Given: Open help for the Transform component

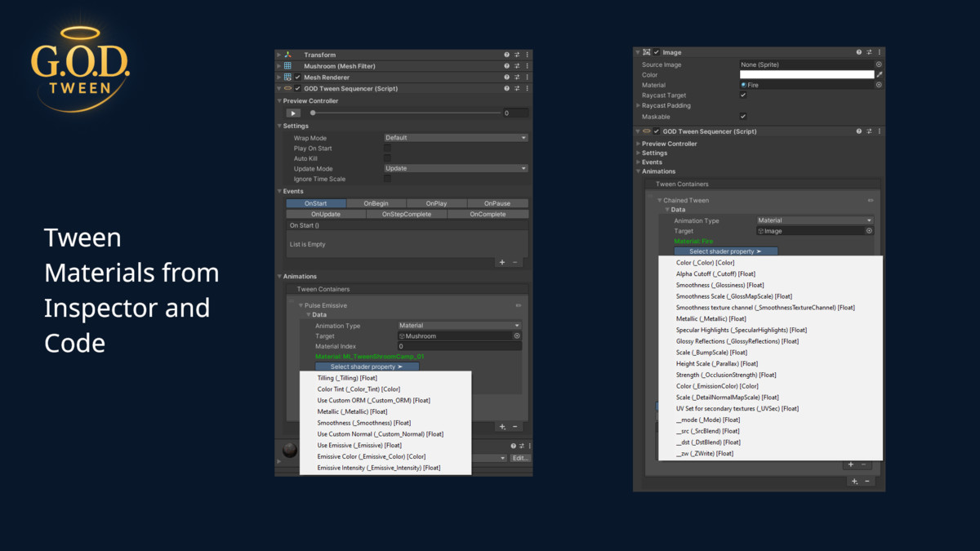Looking at the screenshot, I should pyautogui.click(x=507, y=55).
